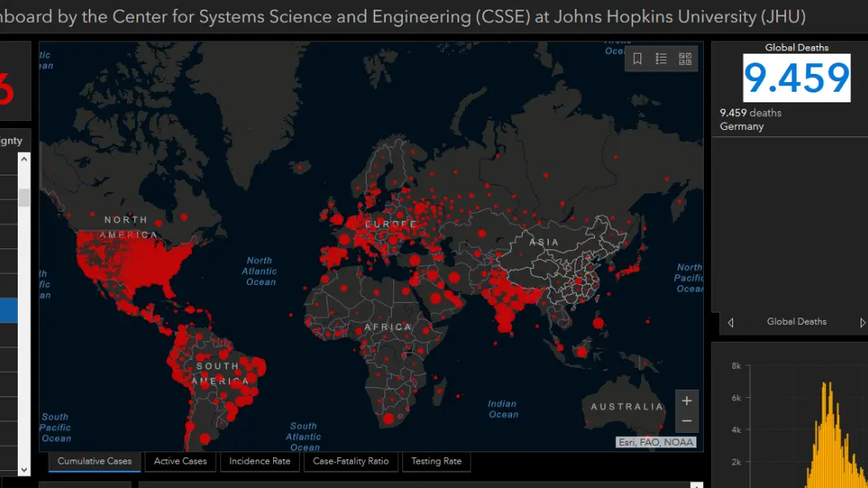This screenshot has height=488, width=868.
Task: Show the map legend list icon
Action: 662,58
